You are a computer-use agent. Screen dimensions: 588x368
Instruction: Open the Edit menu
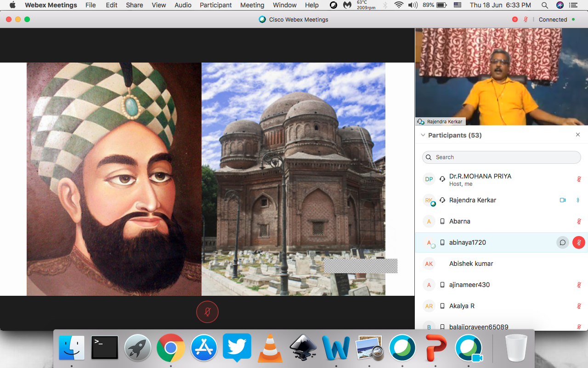click(x=112, y=5)
